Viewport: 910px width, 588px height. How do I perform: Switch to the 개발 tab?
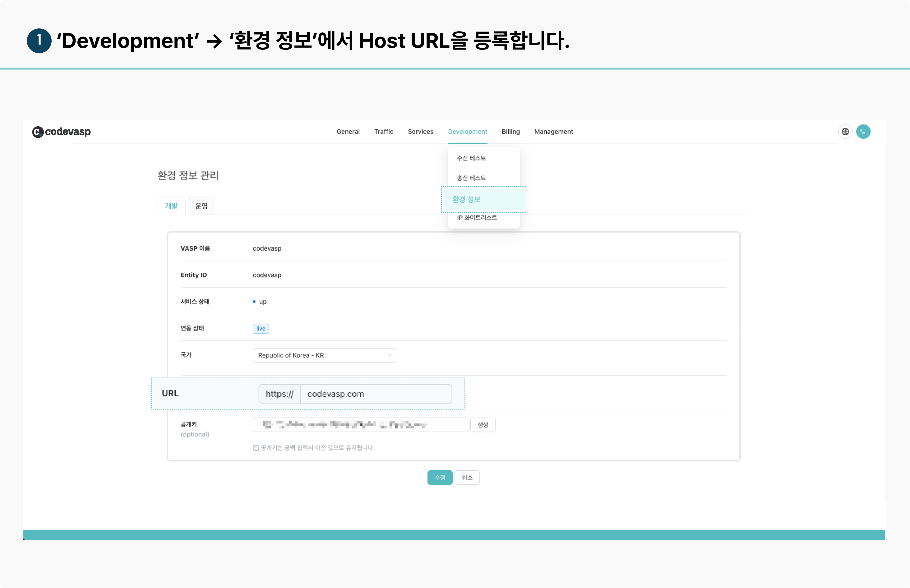click(x=171, y=206)
